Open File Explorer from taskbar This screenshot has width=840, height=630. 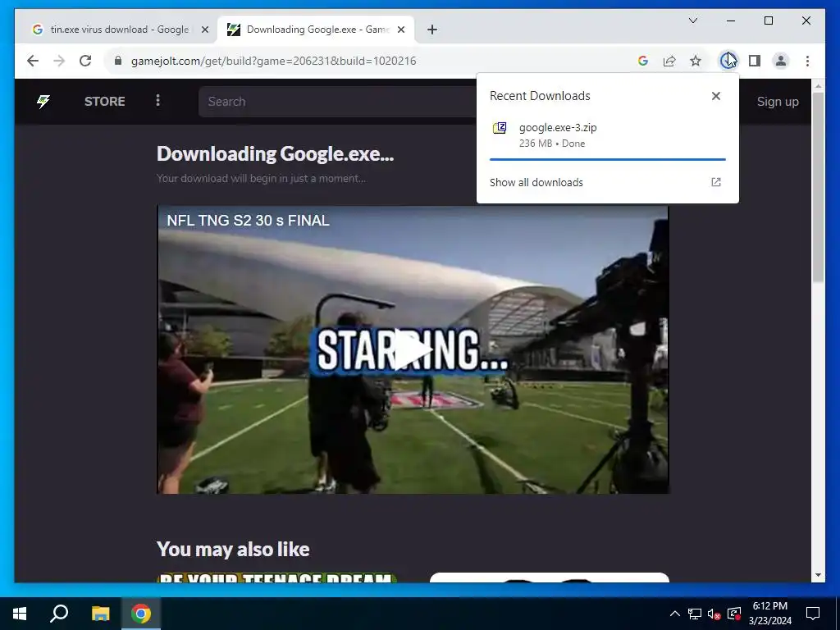100,614
